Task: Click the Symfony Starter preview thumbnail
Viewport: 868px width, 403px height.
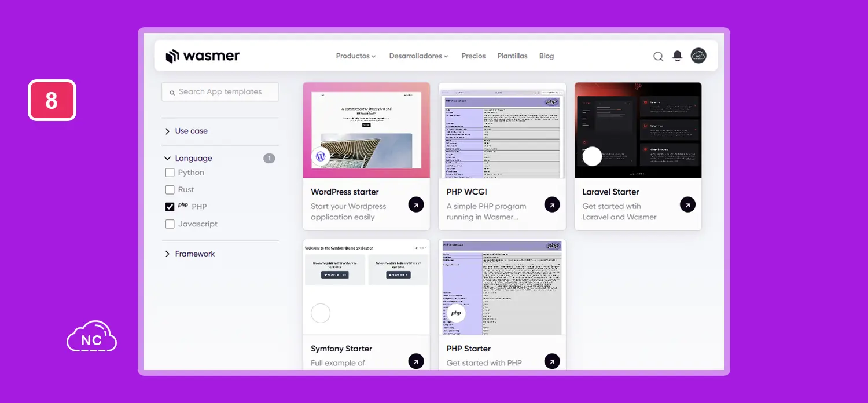Action: click(366, 287)
